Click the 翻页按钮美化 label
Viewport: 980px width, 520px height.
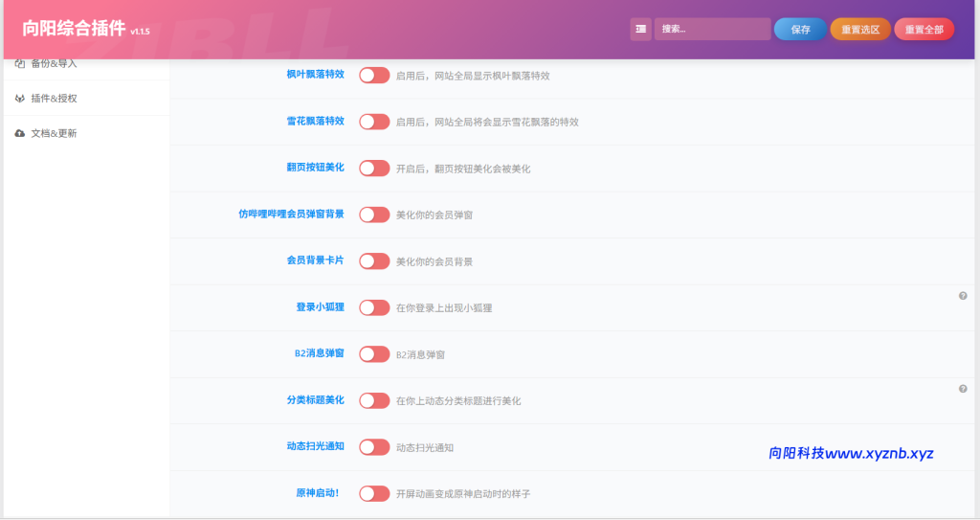315,167
